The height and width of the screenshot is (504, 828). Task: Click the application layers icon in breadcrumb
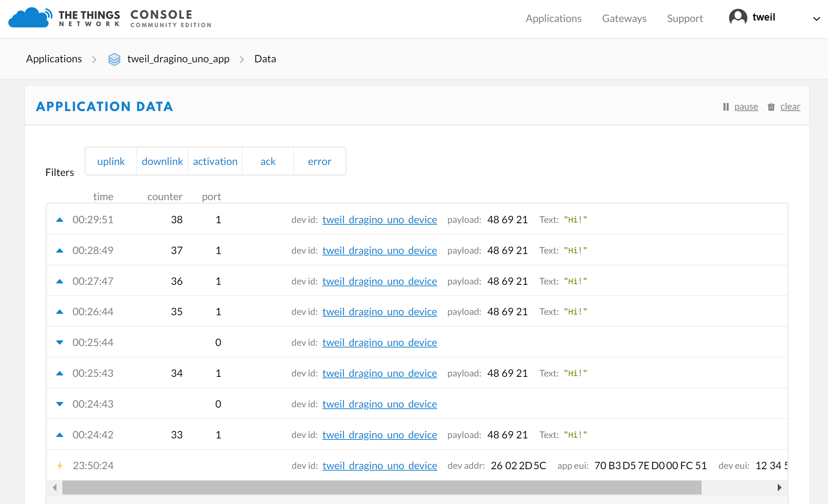coord(114,59)
